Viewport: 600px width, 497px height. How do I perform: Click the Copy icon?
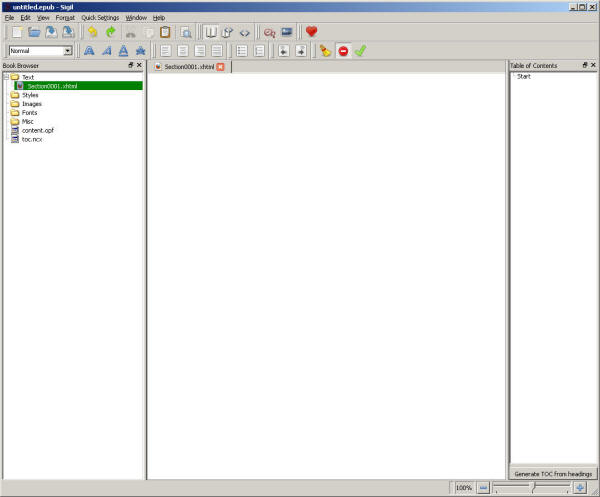click(148, 33)
